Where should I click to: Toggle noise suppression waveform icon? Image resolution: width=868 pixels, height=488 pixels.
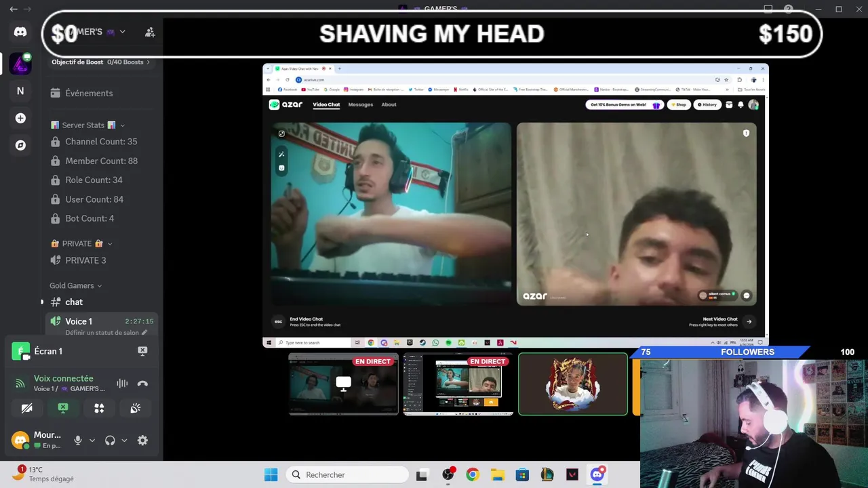122,384
